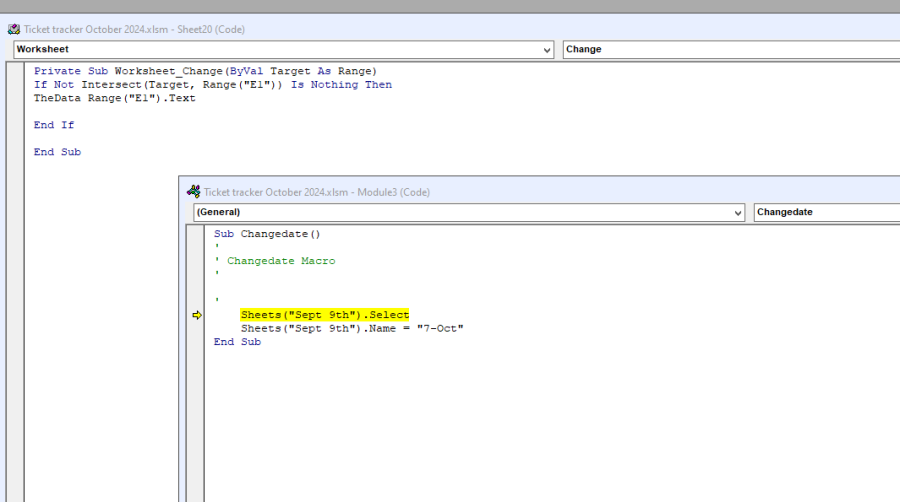
Task: Click the highlighted Sheets("Sept 9th").Select line
Action: [325, 315]
